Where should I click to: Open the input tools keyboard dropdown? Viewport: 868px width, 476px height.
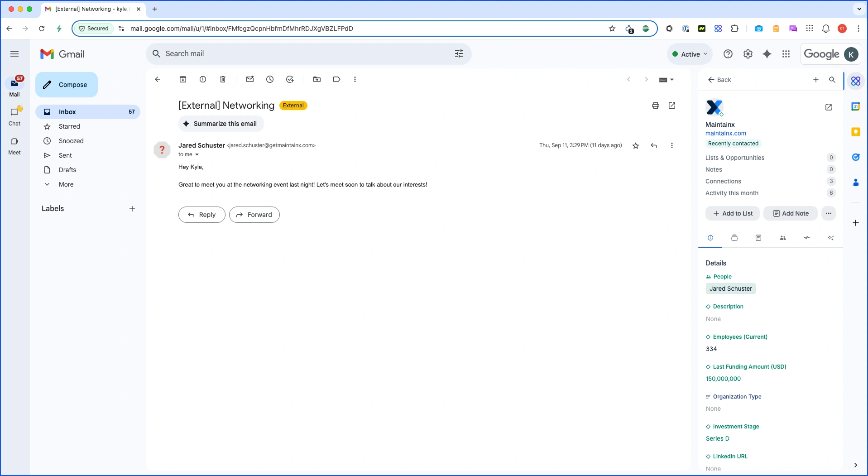pos(667,80)
